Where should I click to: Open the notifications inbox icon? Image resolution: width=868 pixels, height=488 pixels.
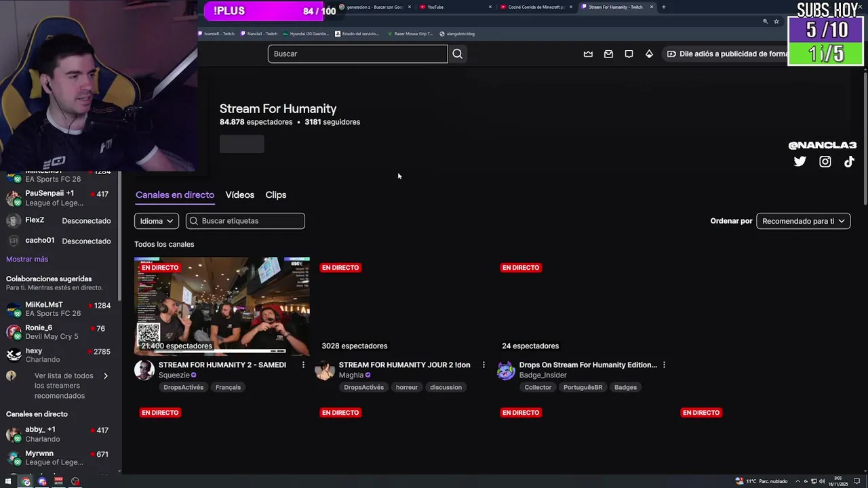pos(608,54)
